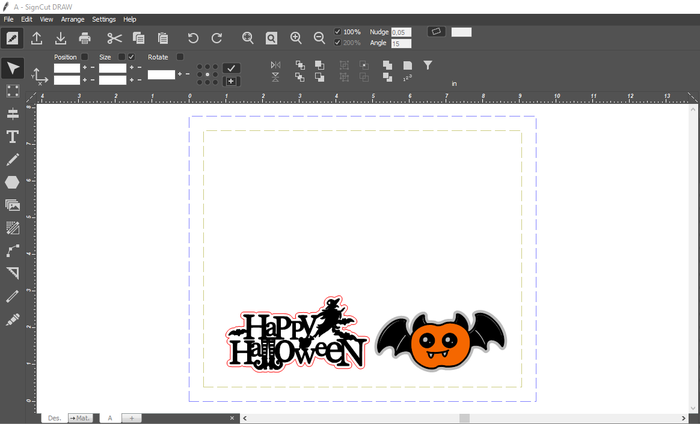700x424 pixels.
Task: Open the View menu
Action: pyautogui.click(x=46, y=19)
